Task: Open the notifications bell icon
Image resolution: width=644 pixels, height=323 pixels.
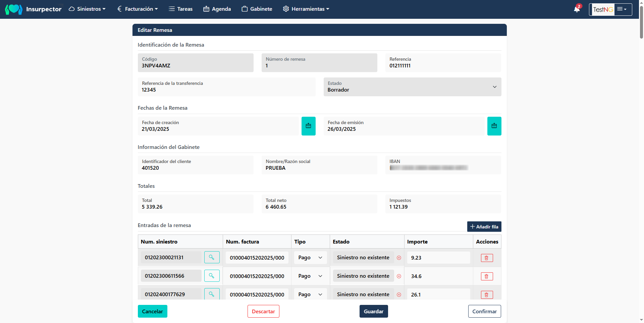Action: [x=577, y=9]
